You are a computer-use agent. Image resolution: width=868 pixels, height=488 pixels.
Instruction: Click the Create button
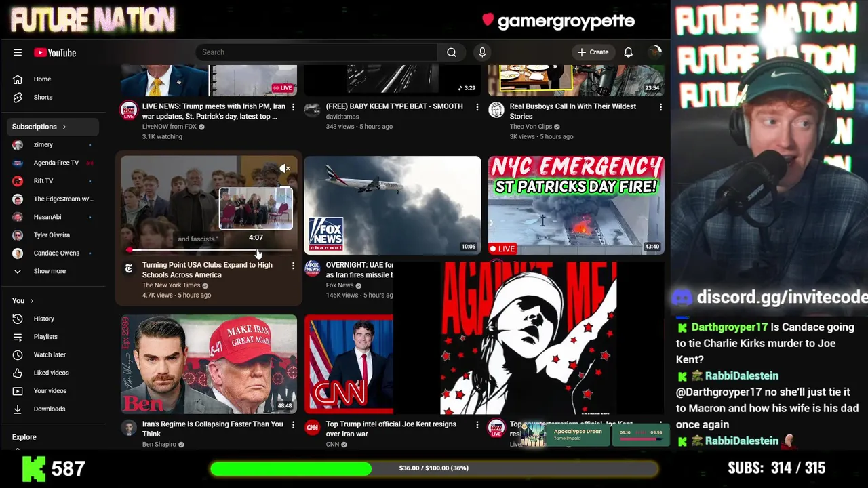pyautogui.click(x=593, y=52)
